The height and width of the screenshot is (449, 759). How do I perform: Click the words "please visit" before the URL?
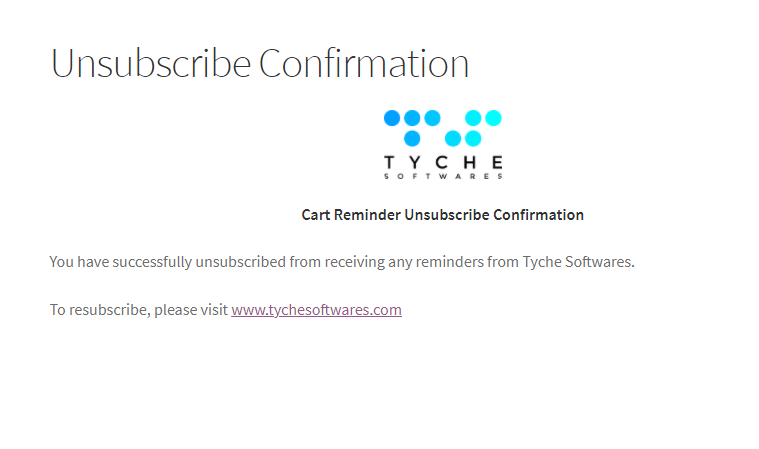click(191, 310)
